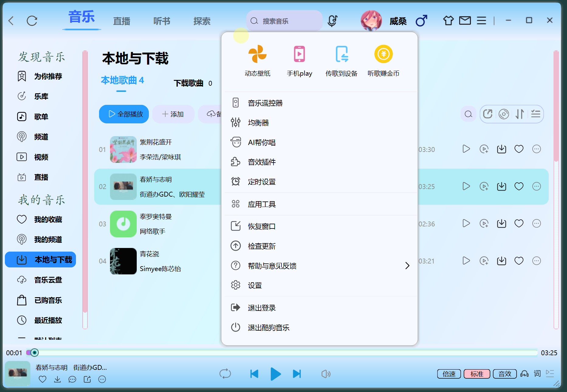Open 我的收藏 in the sidebar
The image size is (567, 392).
pos(40,219)
